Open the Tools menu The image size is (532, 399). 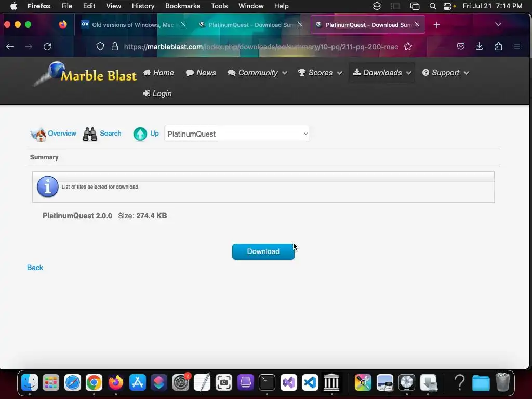219,6
